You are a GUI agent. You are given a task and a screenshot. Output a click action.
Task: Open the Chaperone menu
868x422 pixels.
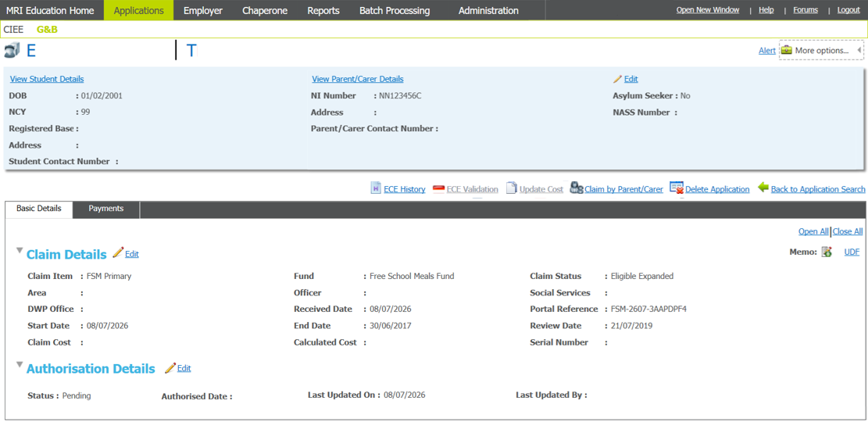(x=265, y=10)
